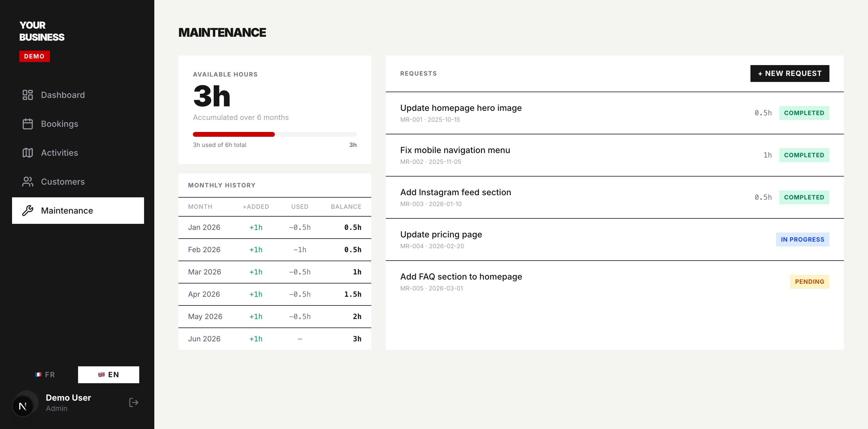Click the REQUESTS heading
868x429 pixels.
pos(419,74)
